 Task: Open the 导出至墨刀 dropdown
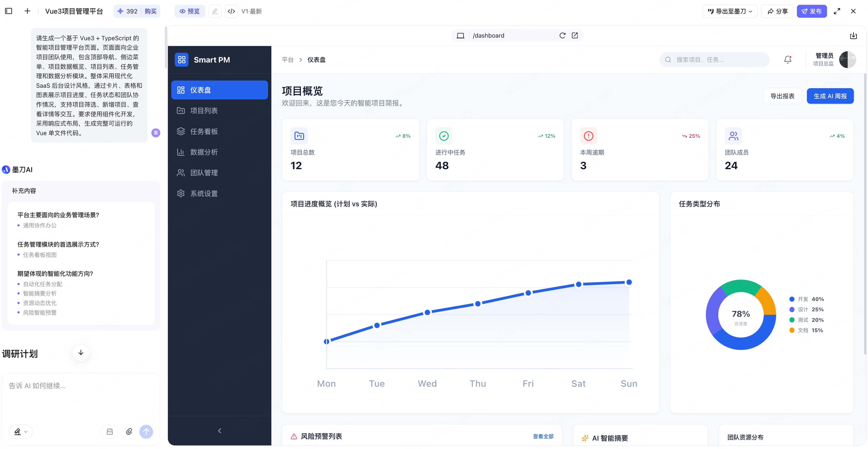pos(730,11)
